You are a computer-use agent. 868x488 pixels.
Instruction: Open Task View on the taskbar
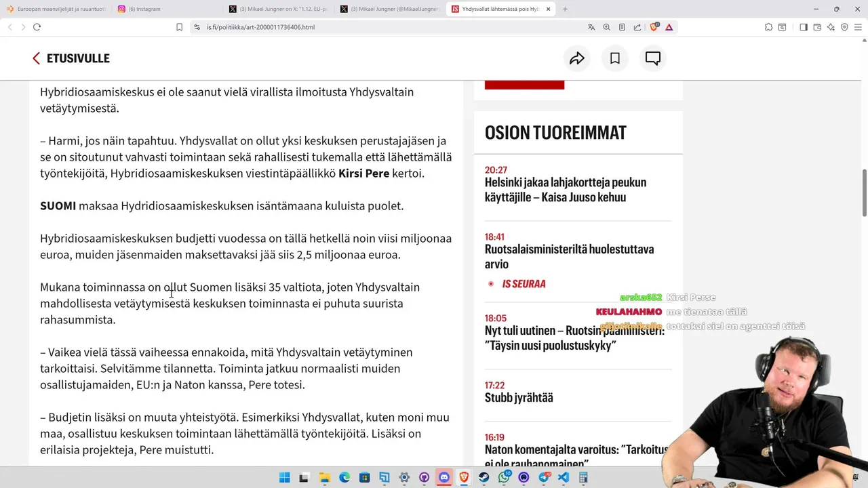304,477
